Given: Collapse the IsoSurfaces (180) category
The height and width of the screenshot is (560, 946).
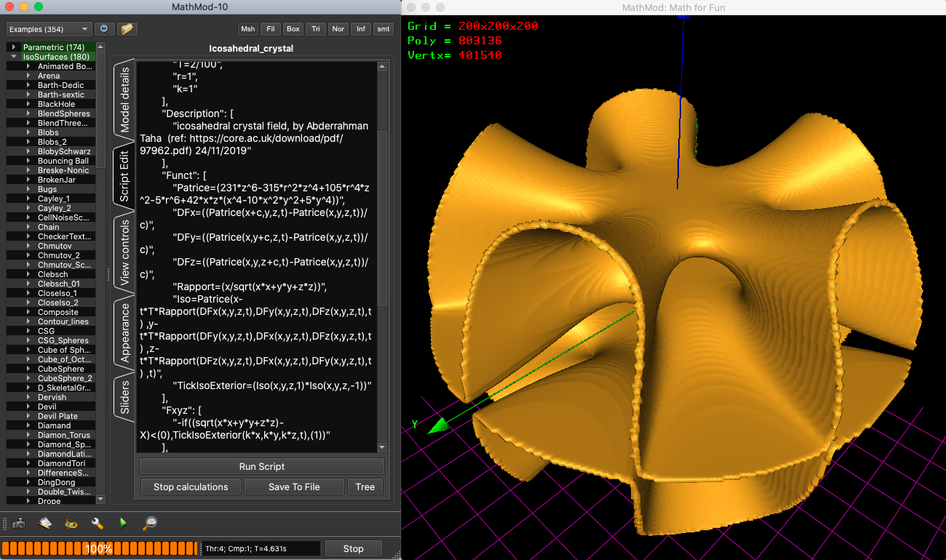Looking at the screenshot, I should click(13, 56).
